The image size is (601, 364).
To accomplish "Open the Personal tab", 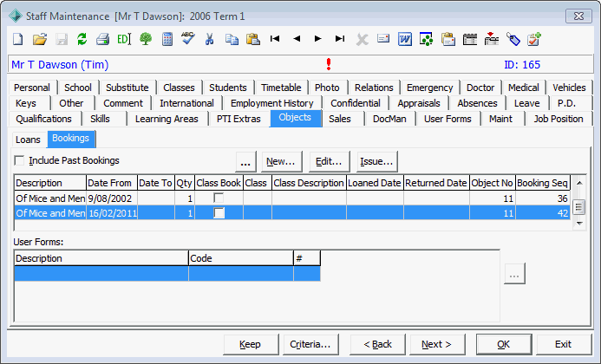I will (x=32, y=88).
